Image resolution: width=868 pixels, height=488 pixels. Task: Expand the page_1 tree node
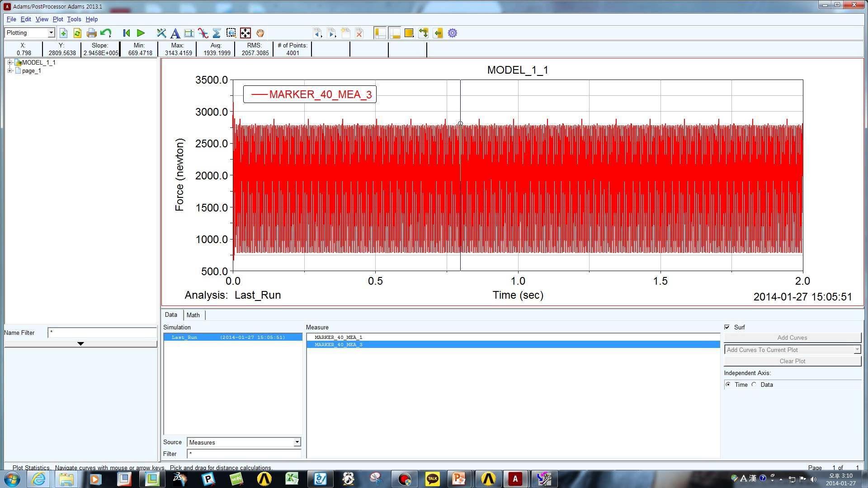9,70
